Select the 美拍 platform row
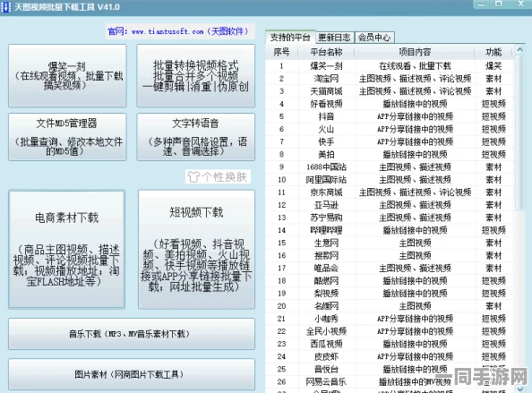Image resolution: width=532 pixels, height=393 pixels. pos(390,154)
